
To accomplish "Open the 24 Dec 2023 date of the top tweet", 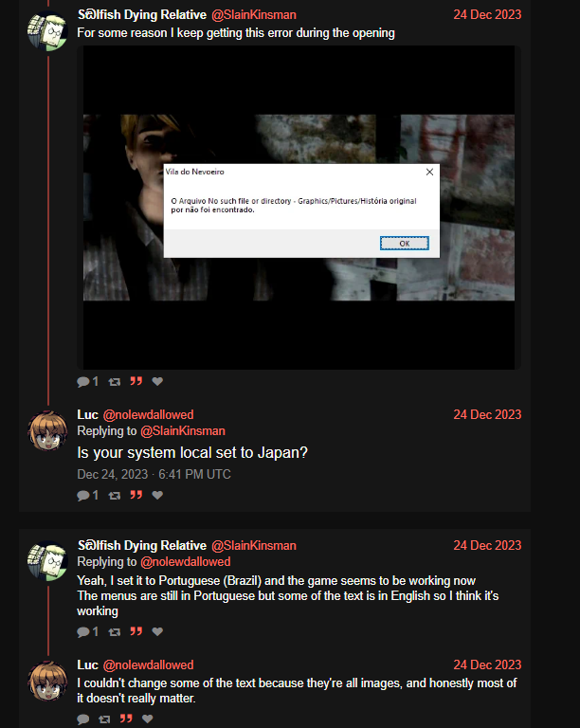I will click(x=487, y=15).
